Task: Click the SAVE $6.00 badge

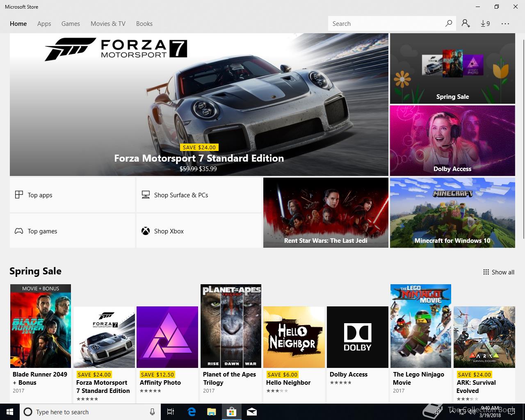Action: click(282, 374)
